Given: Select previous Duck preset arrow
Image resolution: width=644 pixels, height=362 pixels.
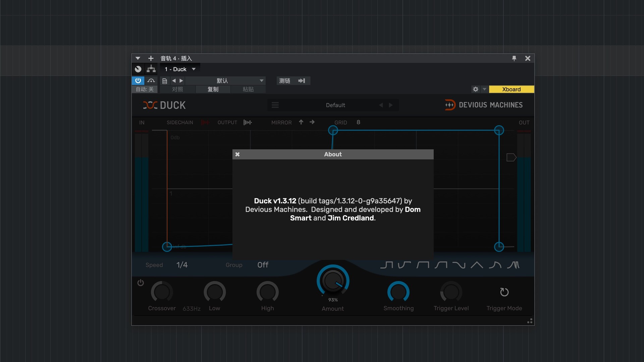Looking at the screenshot, I should pos(381,105).
